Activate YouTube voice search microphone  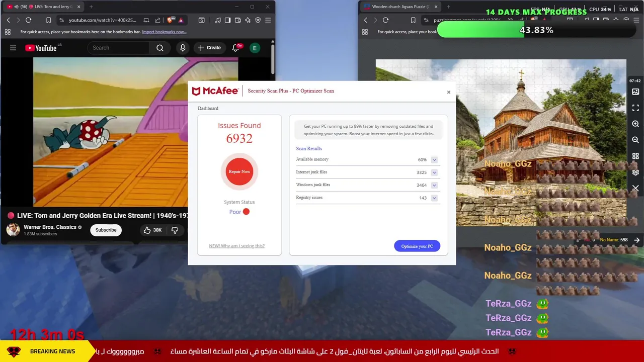pyautogui.click(x=183, y=48)
